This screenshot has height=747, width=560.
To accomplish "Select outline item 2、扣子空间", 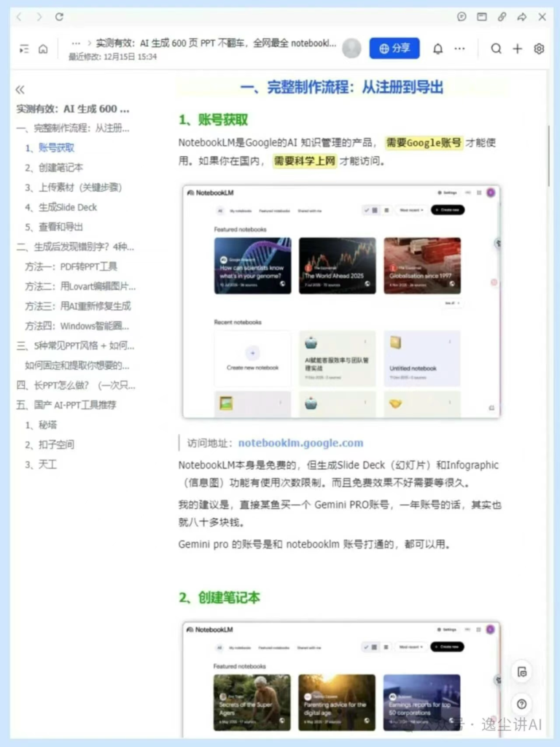I will (x=50, y=444).
